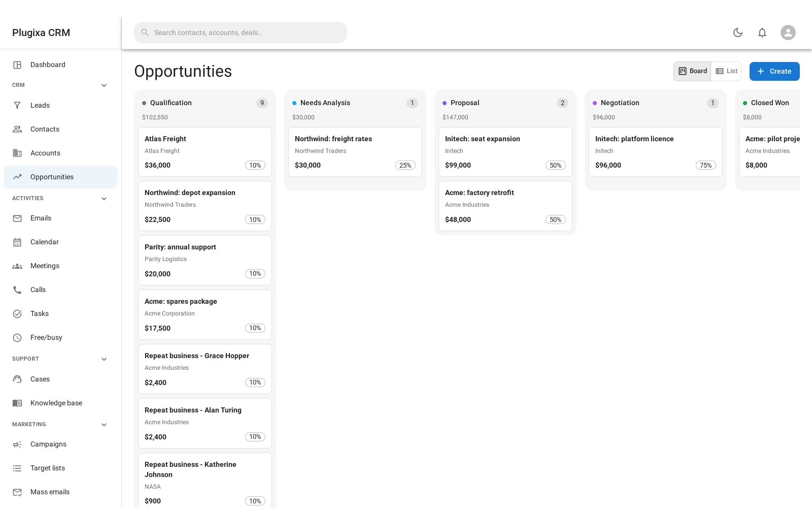Click the Mass emails icon
The image size is (812, 508).
(x=17, y=492)
